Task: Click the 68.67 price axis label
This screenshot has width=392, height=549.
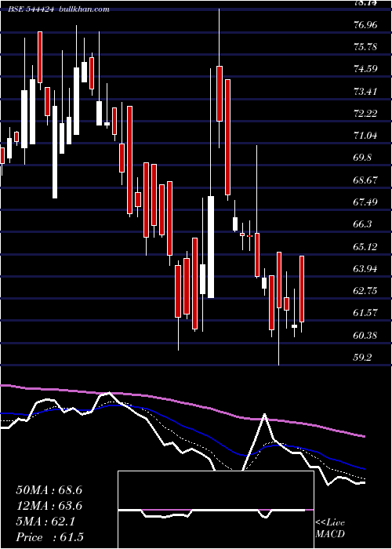Action: 366,180
